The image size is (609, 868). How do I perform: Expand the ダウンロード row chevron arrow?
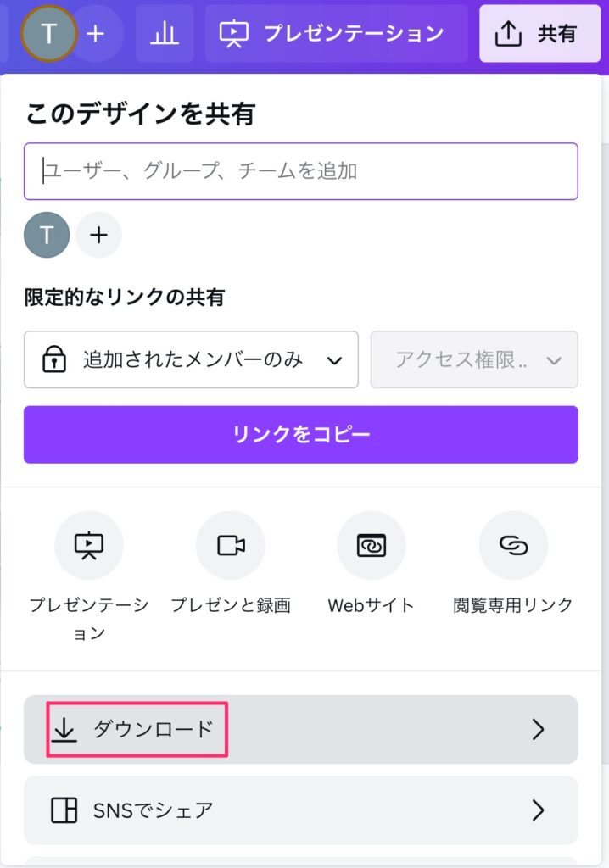(538, 729)
